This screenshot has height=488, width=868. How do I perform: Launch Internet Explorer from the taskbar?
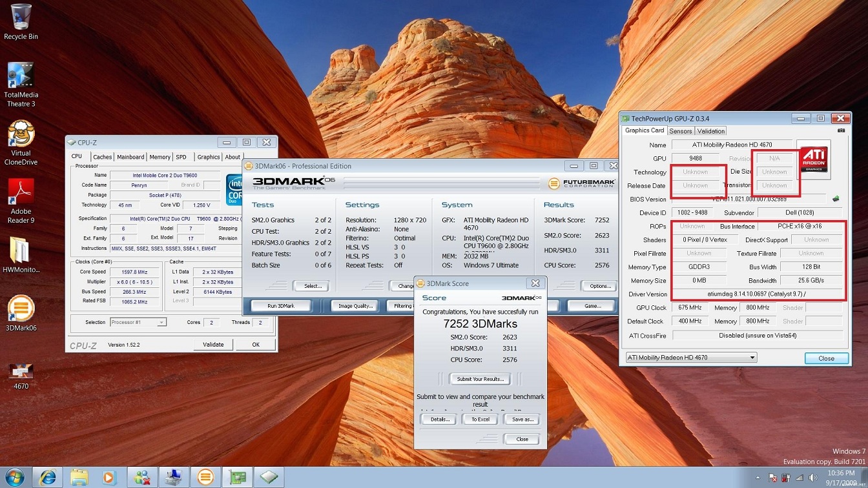click(48, 477)
